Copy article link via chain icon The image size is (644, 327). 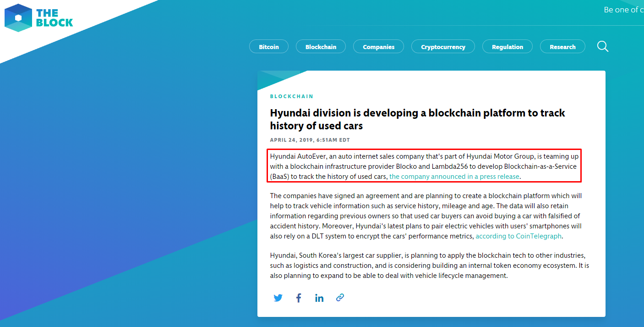[340, 297]
